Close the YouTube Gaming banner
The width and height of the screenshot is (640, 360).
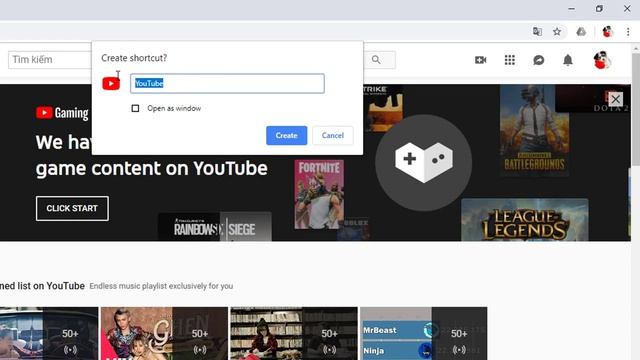click(x=616, y=99)
